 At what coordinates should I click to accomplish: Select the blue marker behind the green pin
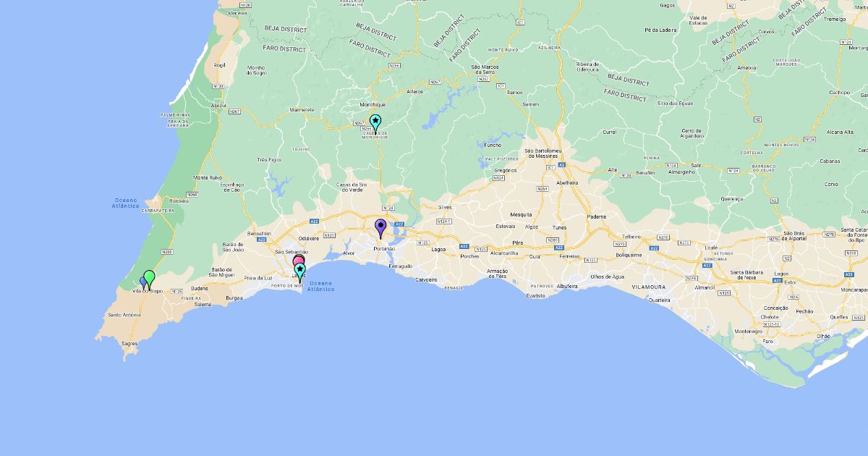point(142,282)
